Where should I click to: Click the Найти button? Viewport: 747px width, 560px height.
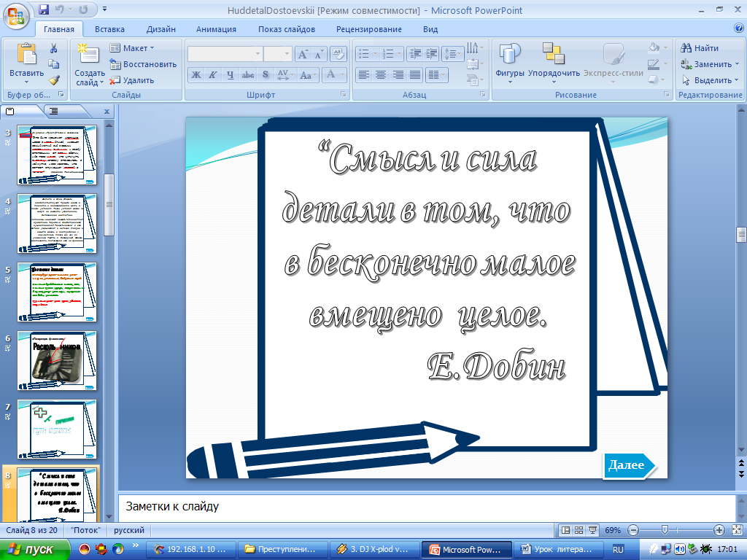click(700, 48)
